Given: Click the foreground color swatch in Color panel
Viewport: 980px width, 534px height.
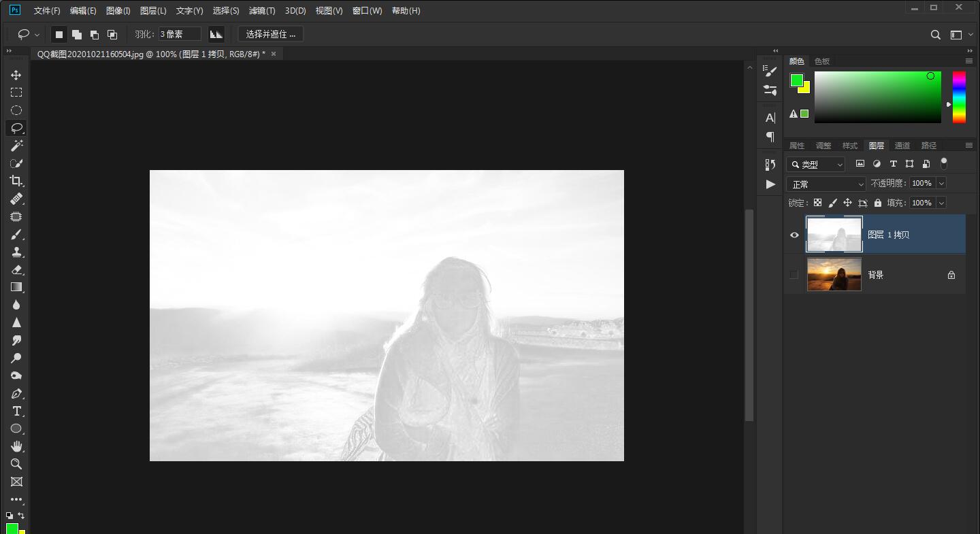Looking at the screenshot, I should coord(797,80).
